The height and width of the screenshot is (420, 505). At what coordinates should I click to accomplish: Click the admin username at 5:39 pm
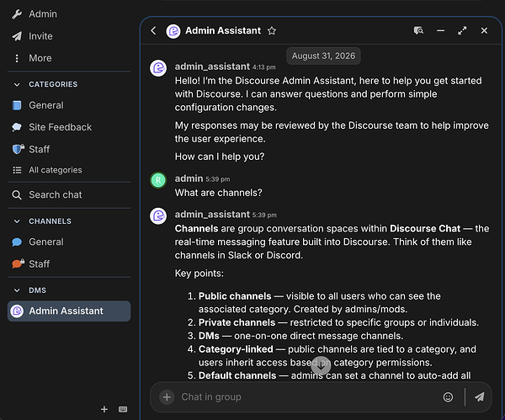tap(189, 178)
